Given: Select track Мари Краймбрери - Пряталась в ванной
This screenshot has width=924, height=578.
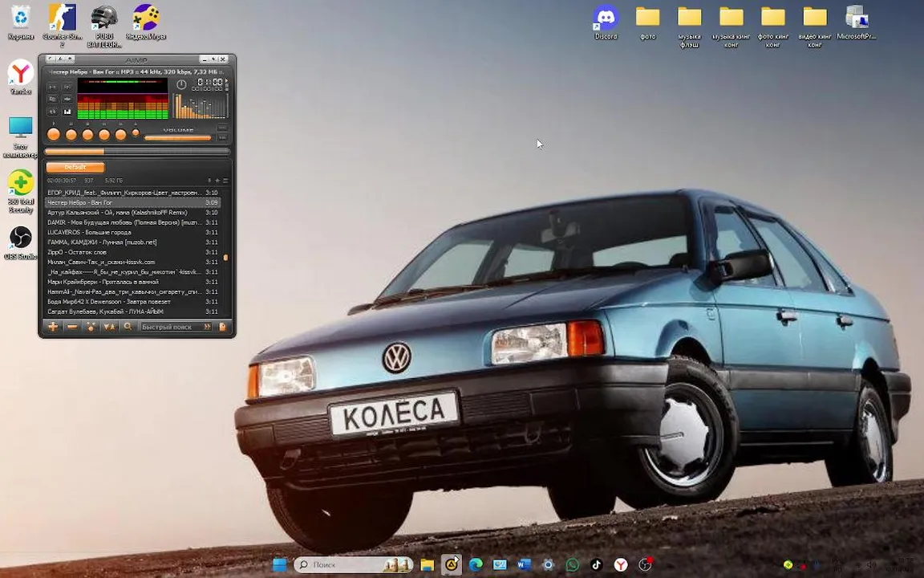Looking at the screenshot, I should pos(132,282).
